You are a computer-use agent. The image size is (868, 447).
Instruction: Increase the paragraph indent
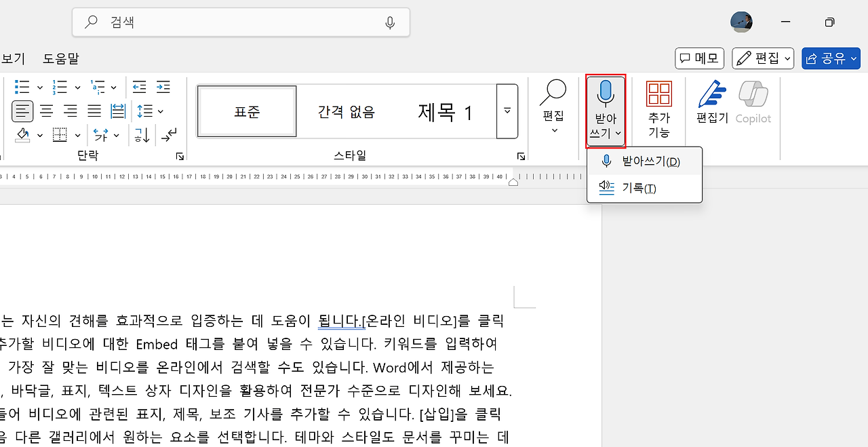tap(163, 87)
